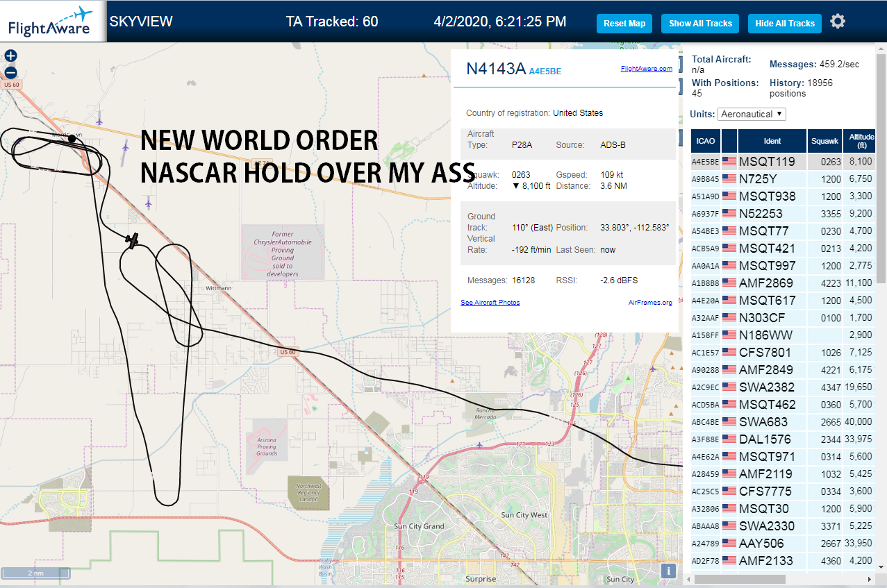Select the MSQT617 ident in the table
Image resolution: width=887 pixels, height=588 pixels.
point(768,301)
